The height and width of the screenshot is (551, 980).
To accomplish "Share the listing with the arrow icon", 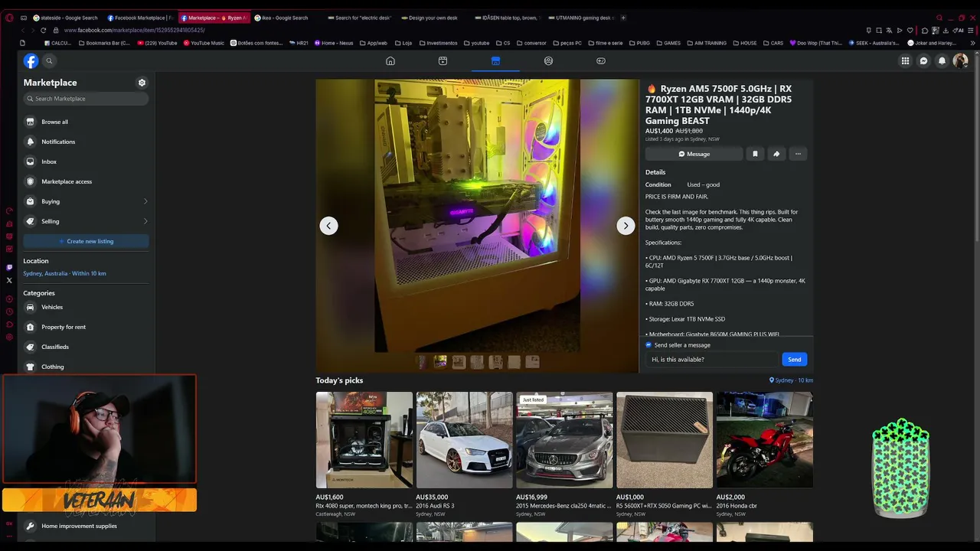I will tap(776, 154).
